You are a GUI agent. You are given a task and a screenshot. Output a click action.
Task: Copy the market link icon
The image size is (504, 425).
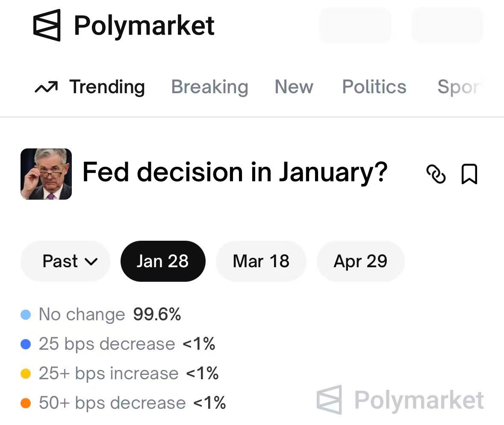coord(436,174)
